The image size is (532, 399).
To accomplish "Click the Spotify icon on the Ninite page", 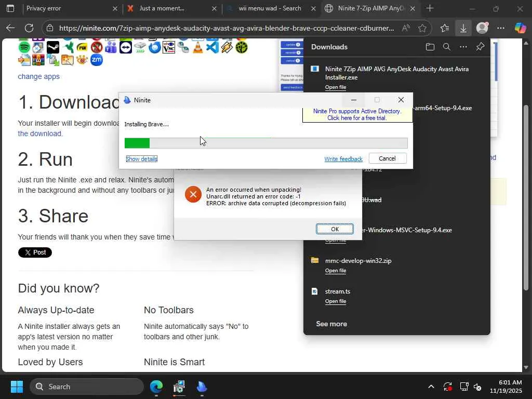I will tap(24, 47).
